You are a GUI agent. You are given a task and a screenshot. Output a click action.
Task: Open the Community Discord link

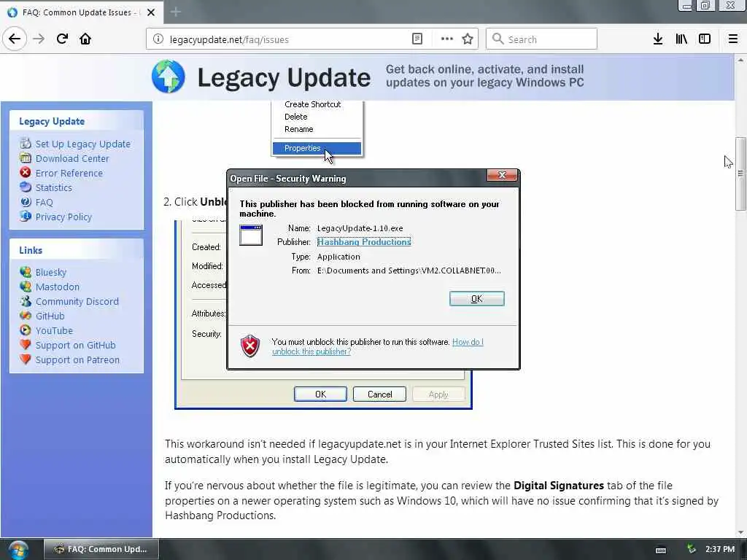[77, 302]
